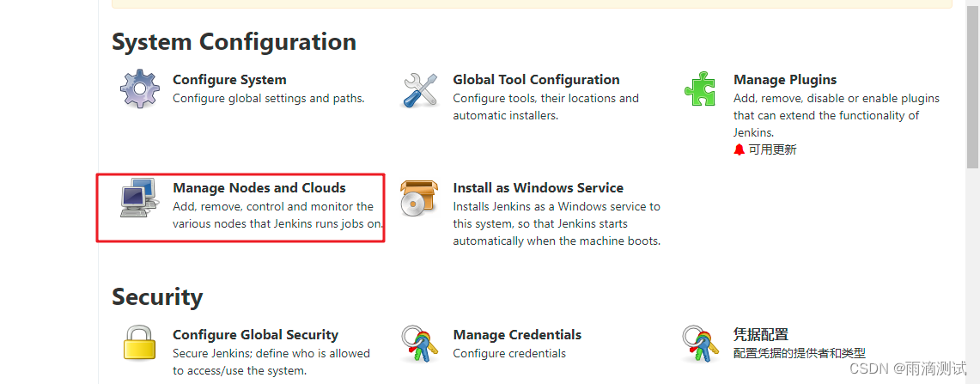Image resolution: width=980 pixels, height=384 pixels.
Task: Click the Manage Nodes and Clouds computer icon
Action: pyautogui.click(x=138, y=198)
